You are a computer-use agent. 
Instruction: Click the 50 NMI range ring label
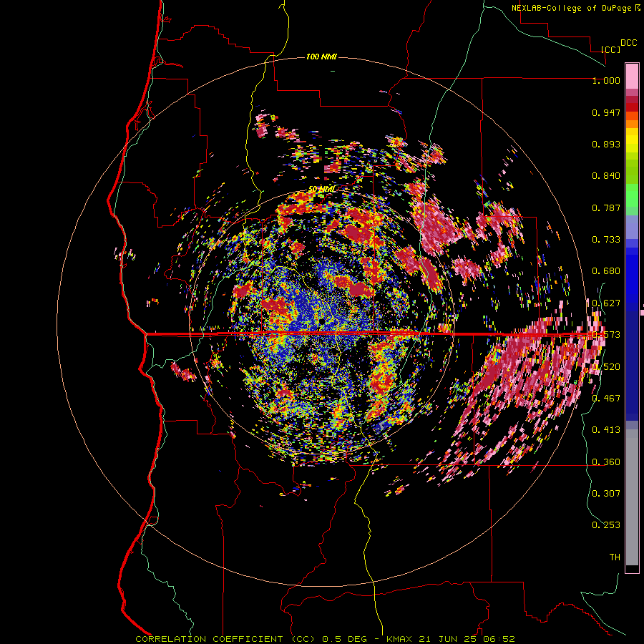321,190
